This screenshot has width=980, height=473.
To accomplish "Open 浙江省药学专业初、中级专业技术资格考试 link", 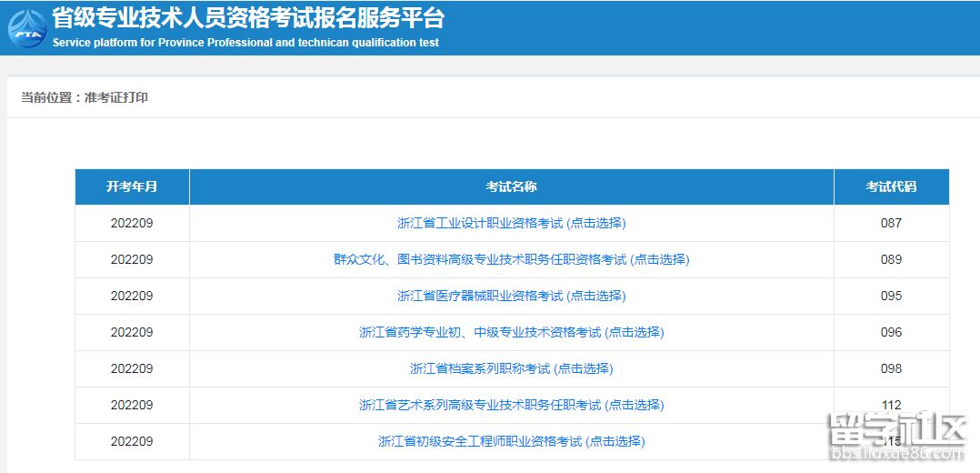I will 511,332.
